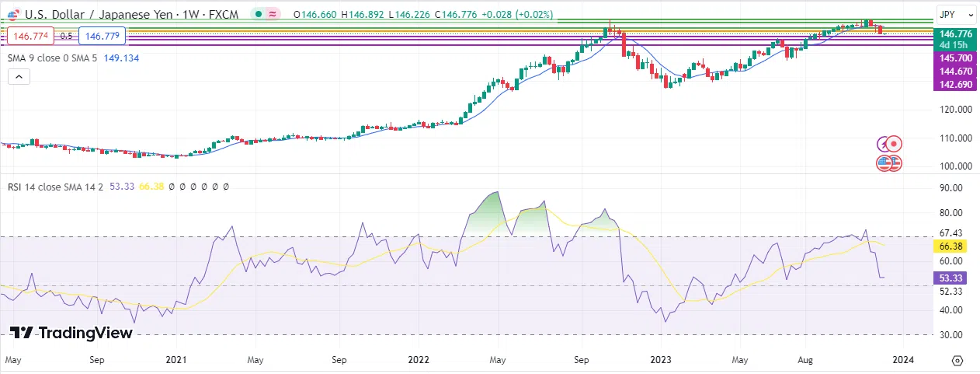Image resolution: width=980 pixels, height=374 pixels.
Task: Click the purple lightning event marker
Action: (x=883, y=144)
